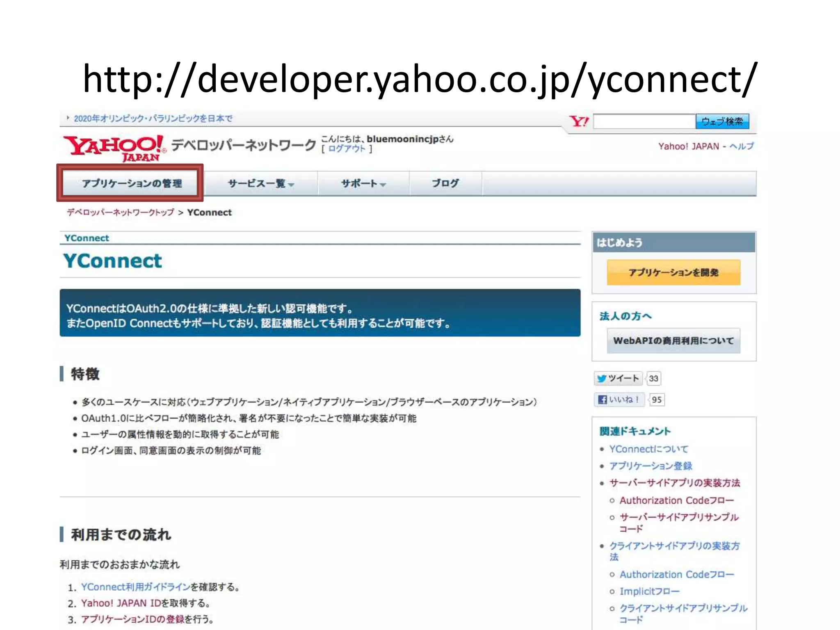Click the アプリケーションを開発 orange button

pyautogui.click(x=673, y=272)
